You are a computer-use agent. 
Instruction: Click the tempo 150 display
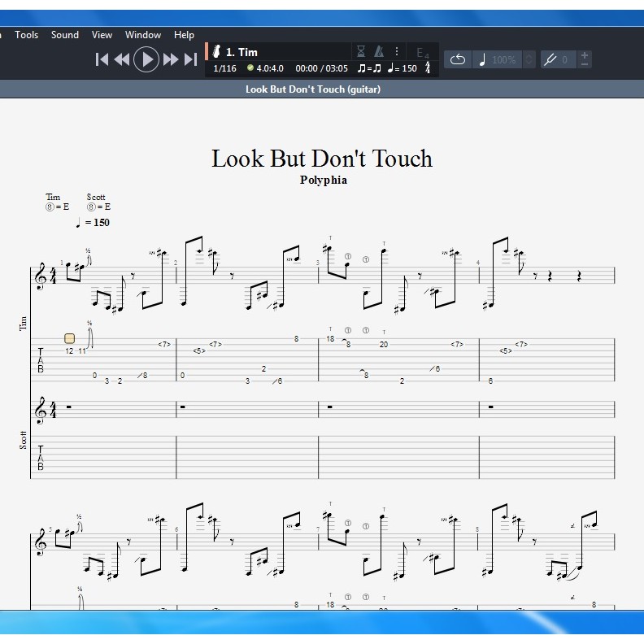(x=402, y=68)
